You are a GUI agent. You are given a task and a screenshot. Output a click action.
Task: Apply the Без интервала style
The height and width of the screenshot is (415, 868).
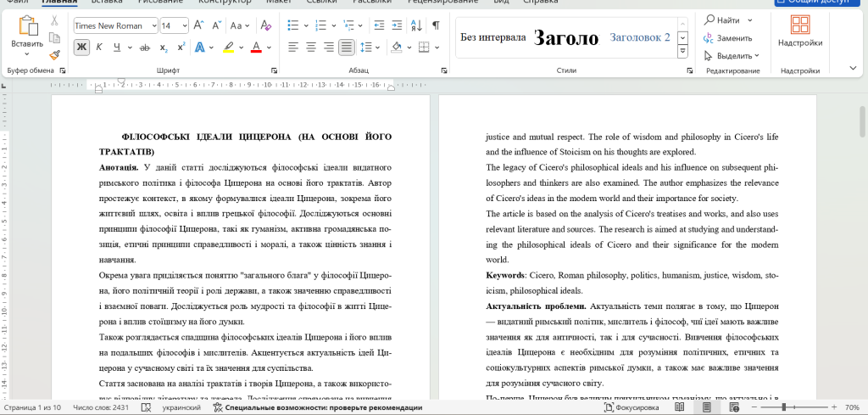[493, 37]
